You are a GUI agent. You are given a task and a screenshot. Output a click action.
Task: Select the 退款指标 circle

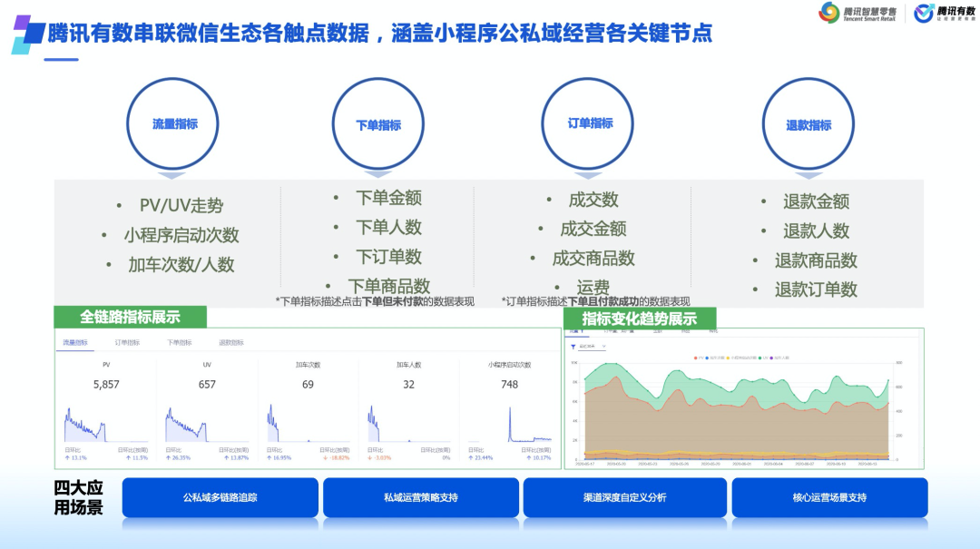pos(808,123)
